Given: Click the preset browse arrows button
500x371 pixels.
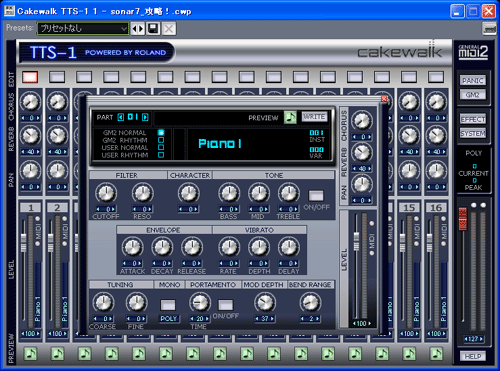Looking at the screenshot, I should pyautogui.click(x=138, y=29).
